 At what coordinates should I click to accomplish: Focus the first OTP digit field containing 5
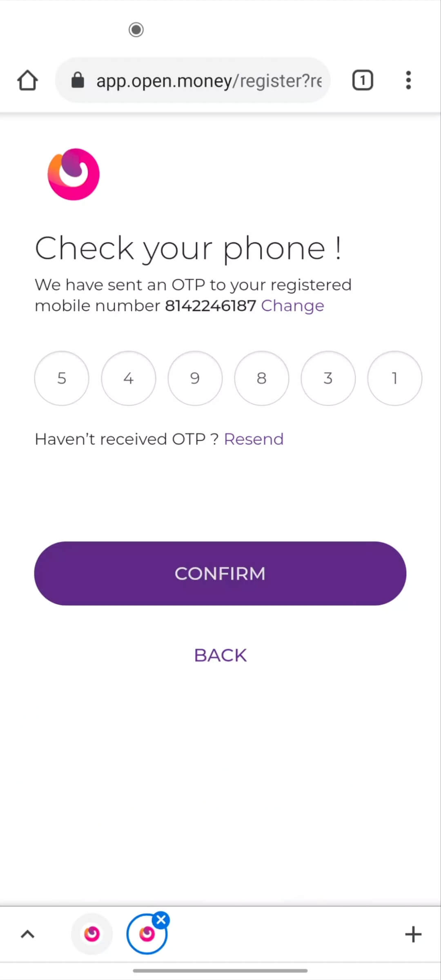tap(62, 378)
